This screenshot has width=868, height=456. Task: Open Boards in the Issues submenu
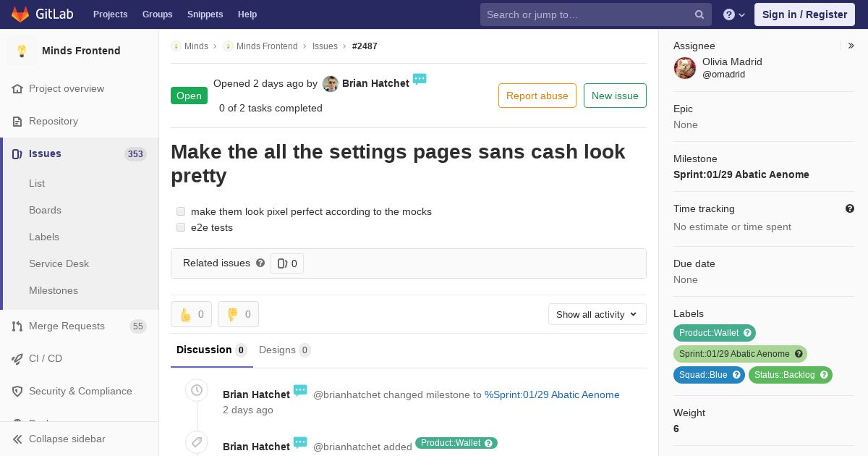tap(45, 210)
